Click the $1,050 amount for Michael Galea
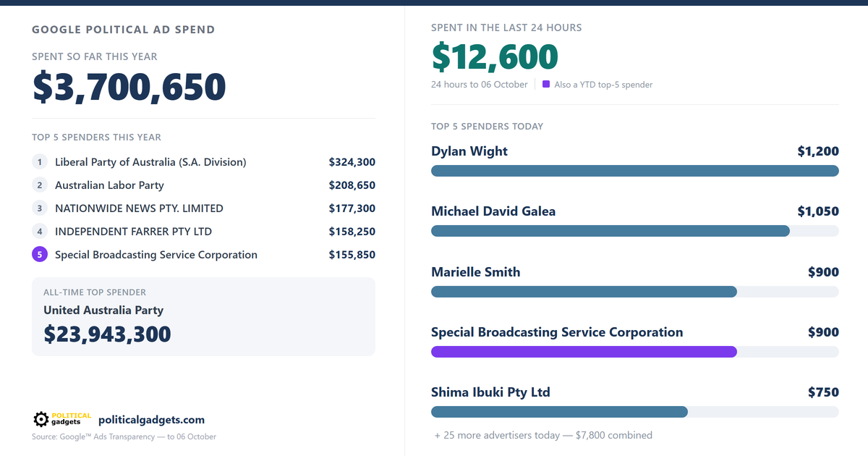The width and height of the screenshot is (868, 456). click(x=818, y=211)
